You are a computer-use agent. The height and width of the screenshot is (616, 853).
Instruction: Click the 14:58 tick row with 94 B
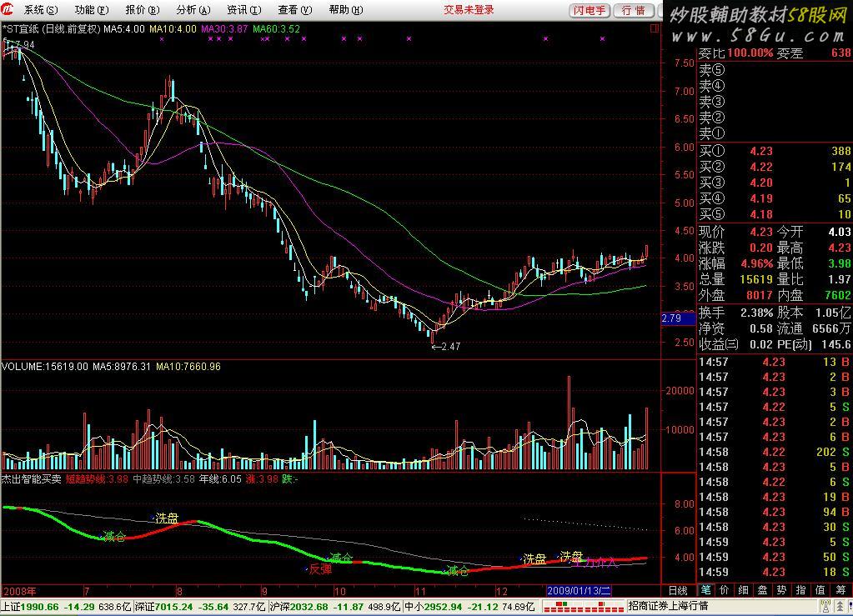[775, 512]
